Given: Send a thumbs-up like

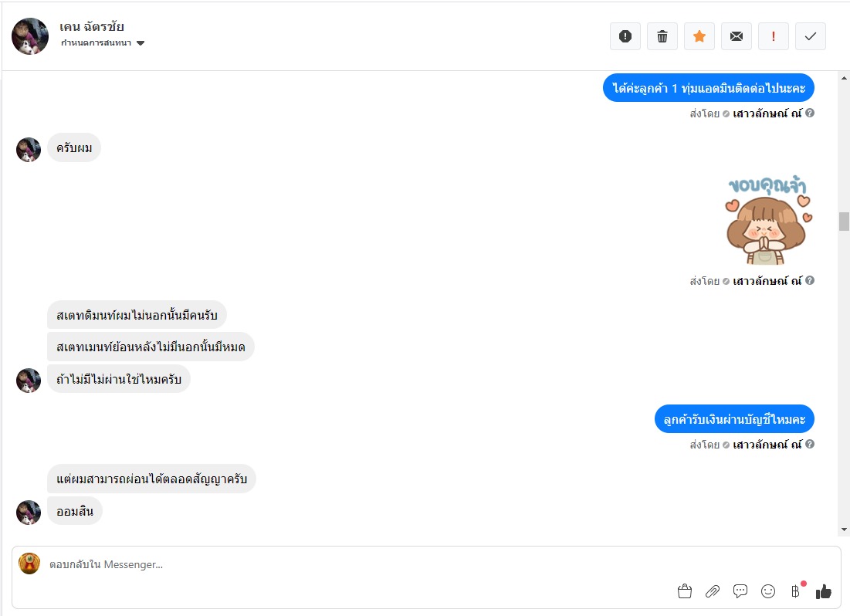Looking at the screenshot, I should click(823, 591).
